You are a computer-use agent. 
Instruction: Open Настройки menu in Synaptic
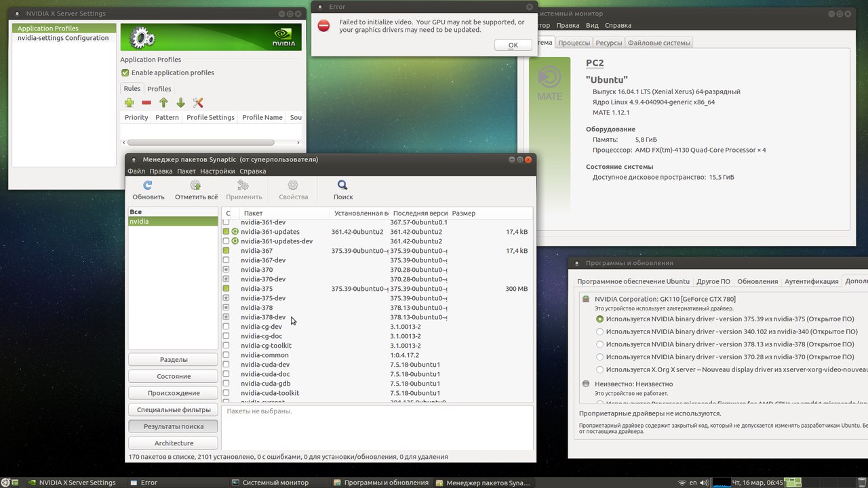[x=218, y=171]
